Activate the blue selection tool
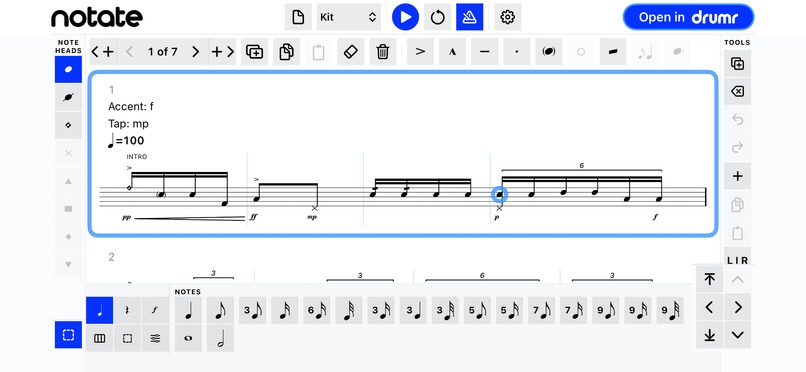The width and height of the screenshot is (806, 372). 68,335
